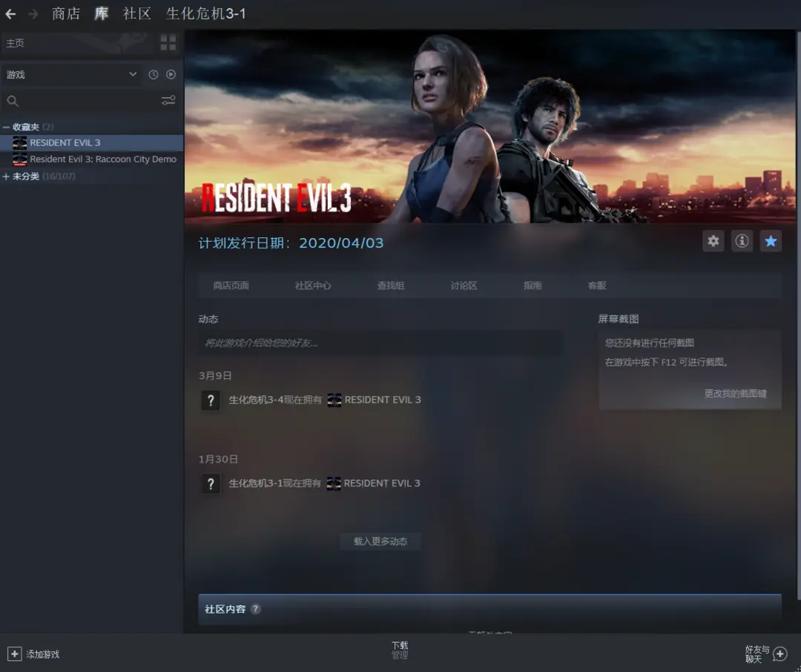Open the 讨论区 tab
The height and width of the screenshot is (672, 801).
(464, 286)
